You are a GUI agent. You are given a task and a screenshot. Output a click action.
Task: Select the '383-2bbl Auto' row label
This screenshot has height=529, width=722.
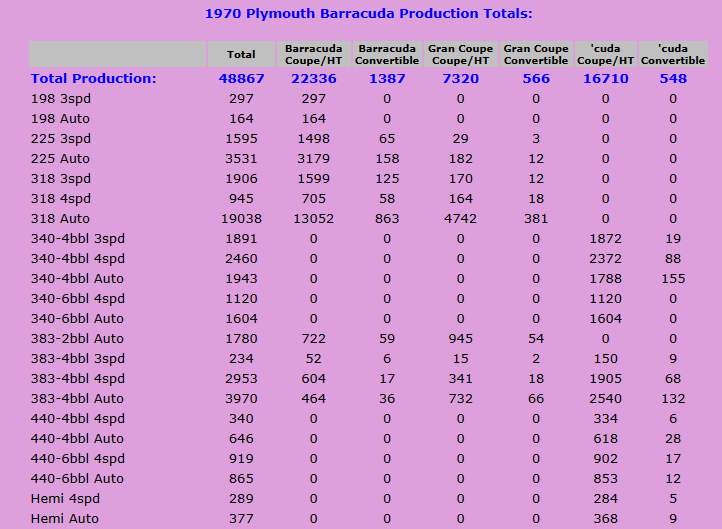tap(77, 339)
